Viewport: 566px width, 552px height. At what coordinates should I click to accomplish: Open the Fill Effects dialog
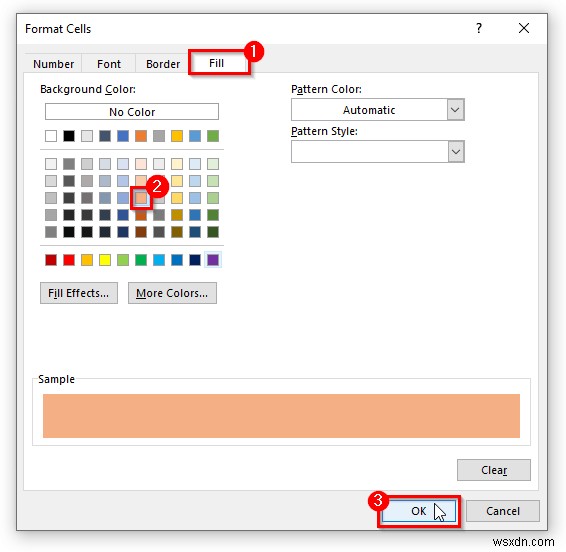coord(79,293)
